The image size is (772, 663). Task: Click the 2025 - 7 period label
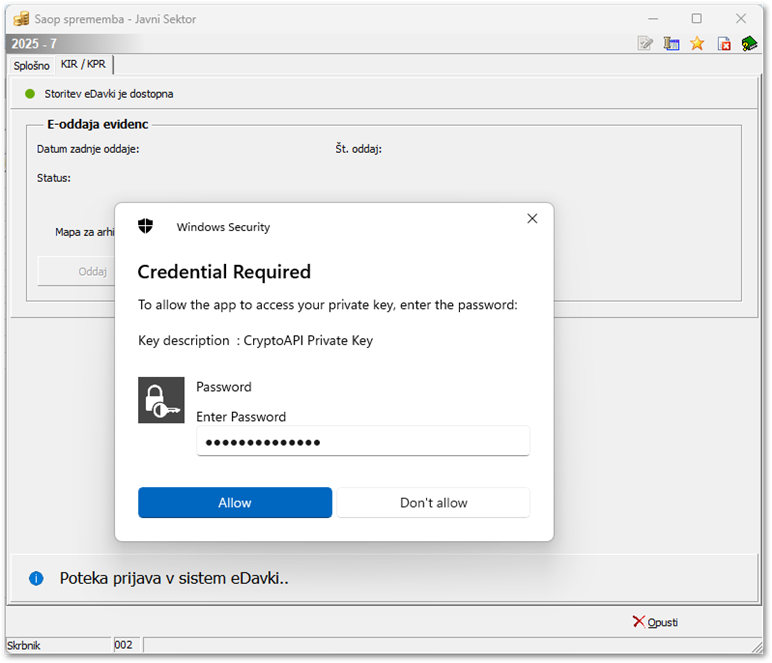[x=34, y=44]
